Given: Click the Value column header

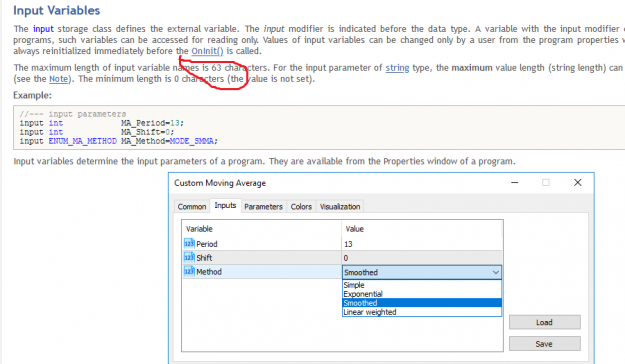Looking at the screenshot, I should 422,229.
